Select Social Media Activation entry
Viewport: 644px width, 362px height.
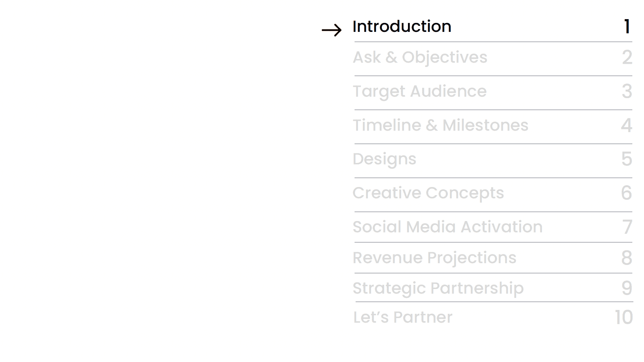tap(448, 227)
